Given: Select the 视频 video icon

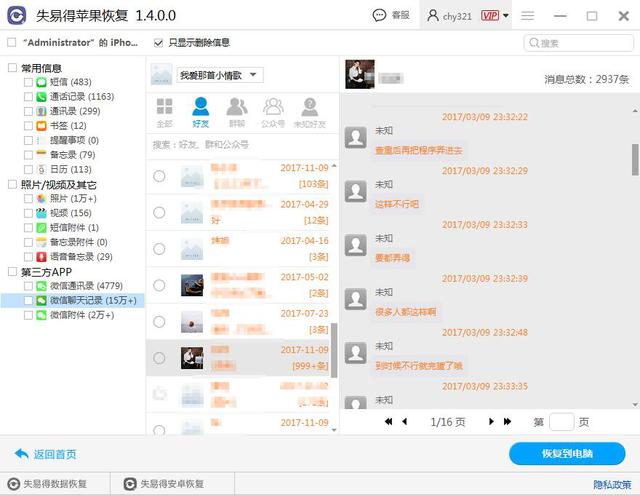Looking at the screenshot, I should 41,213.
